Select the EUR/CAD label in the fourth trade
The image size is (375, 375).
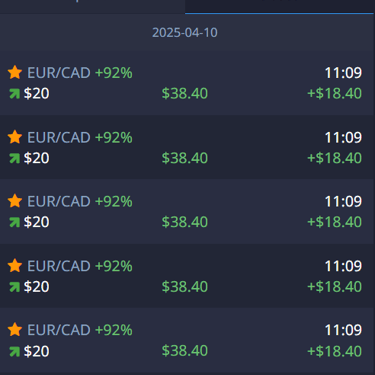click(x=59, y=266)
